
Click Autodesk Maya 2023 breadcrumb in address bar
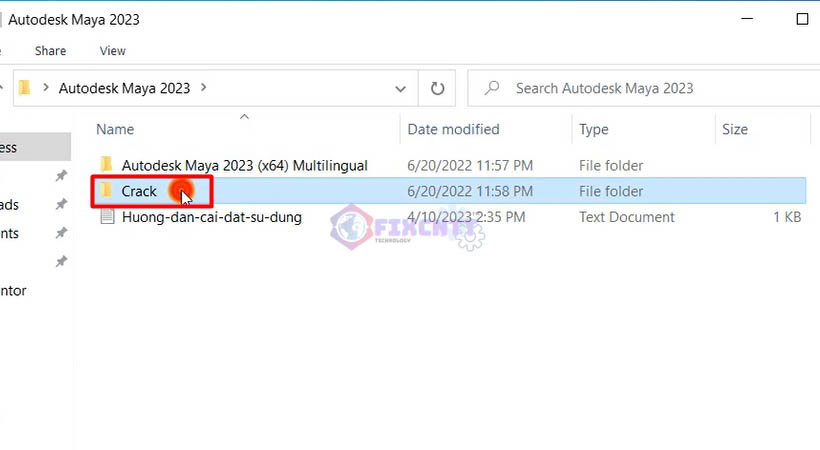click(x=124, y=88)
